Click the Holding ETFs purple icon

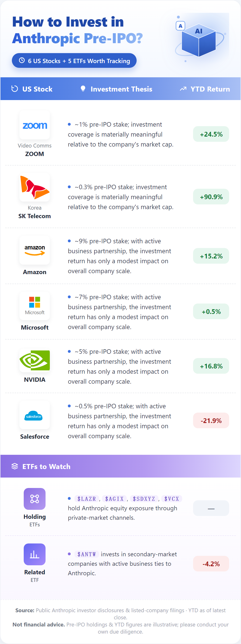point(35,498)
